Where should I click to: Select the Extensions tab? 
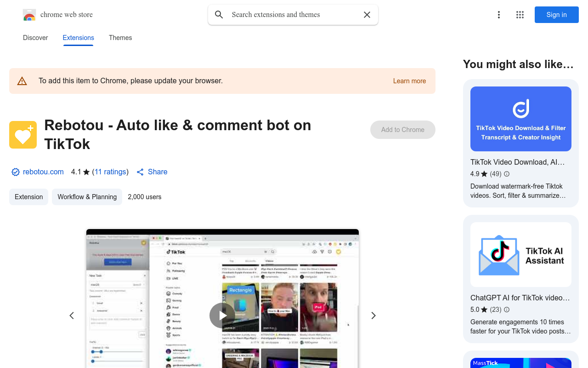[x=79, y=38]
